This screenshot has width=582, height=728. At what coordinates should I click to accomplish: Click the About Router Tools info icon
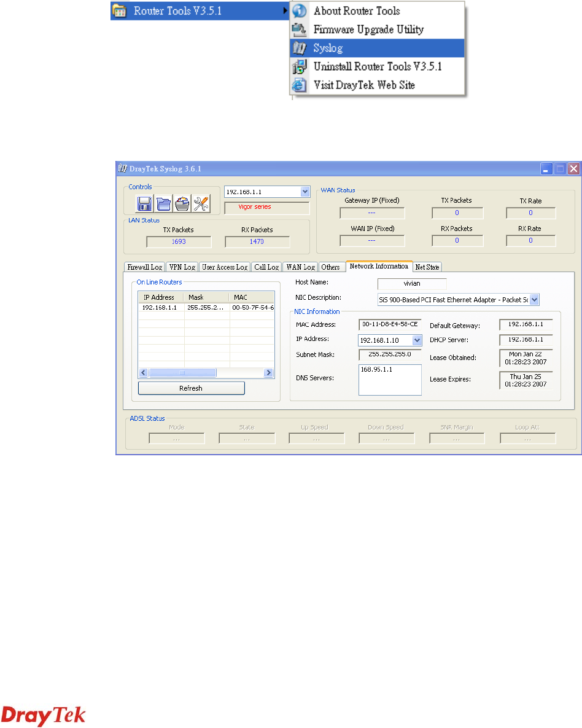300,10
